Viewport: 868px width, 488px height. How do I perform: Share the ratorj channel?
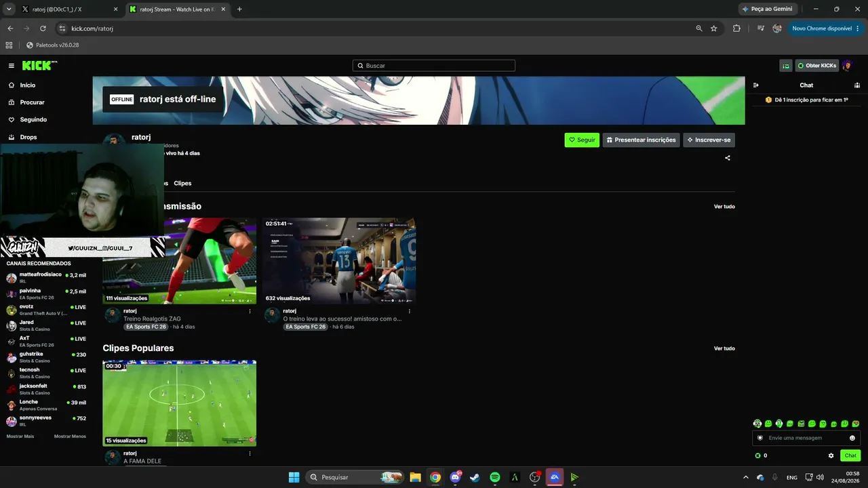tap(728, 158)
